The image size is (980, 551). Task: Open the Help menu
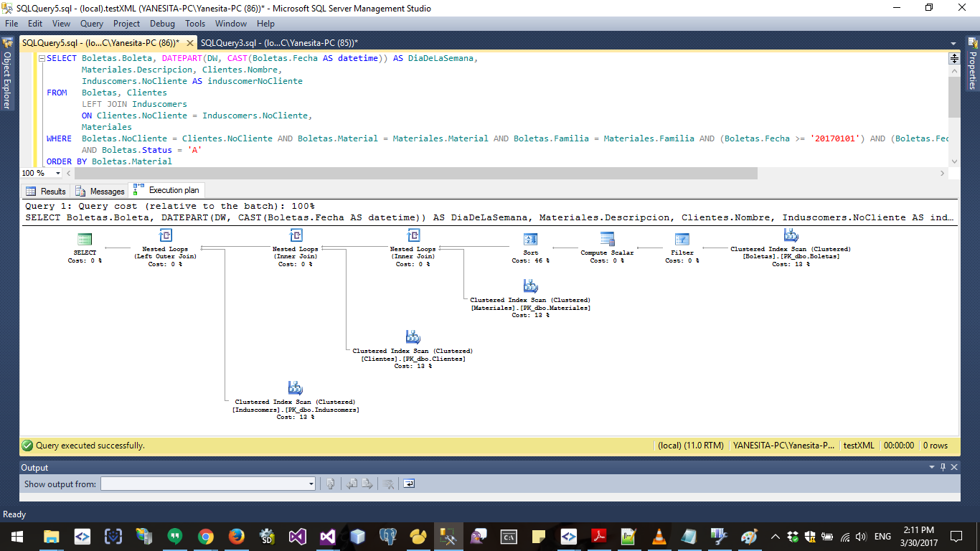[x=265, y=24]
